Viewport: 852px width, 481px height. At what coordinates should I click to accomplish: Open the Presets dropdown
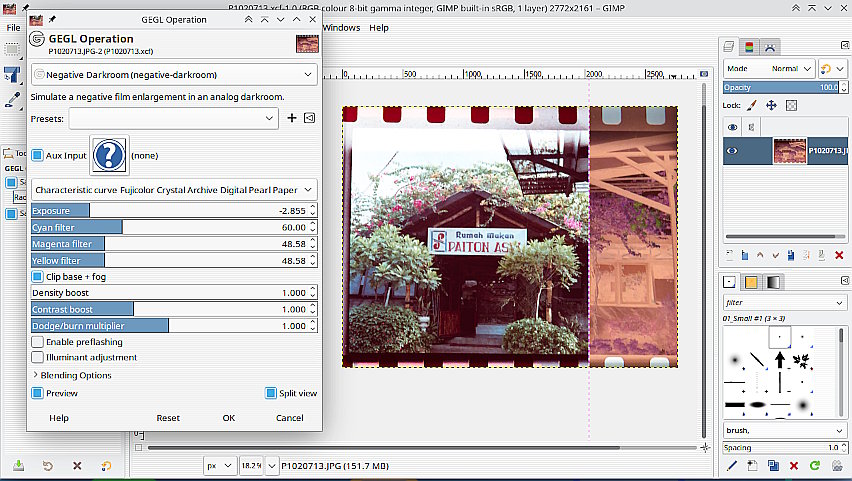click(173, 118)
